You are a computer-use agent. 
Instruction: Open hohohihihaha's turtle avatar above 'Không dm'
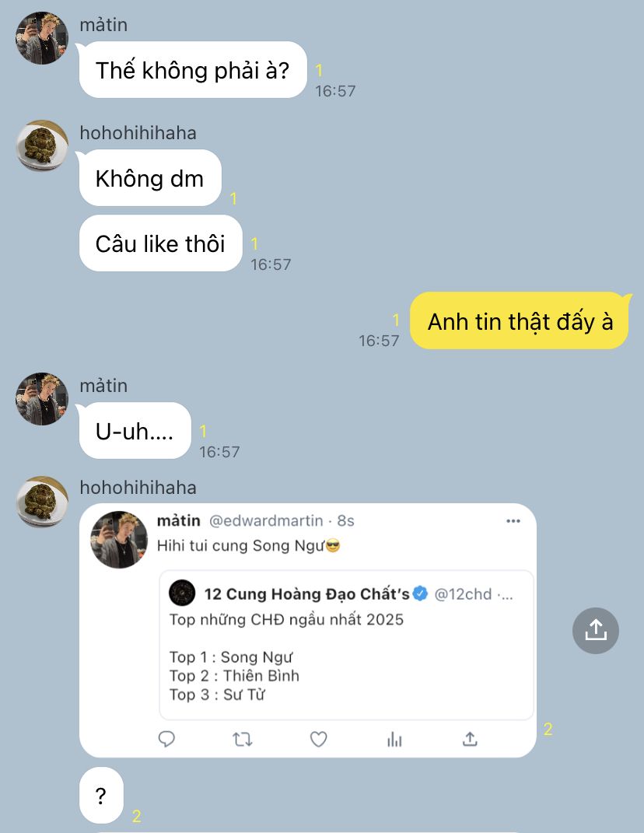42,145
